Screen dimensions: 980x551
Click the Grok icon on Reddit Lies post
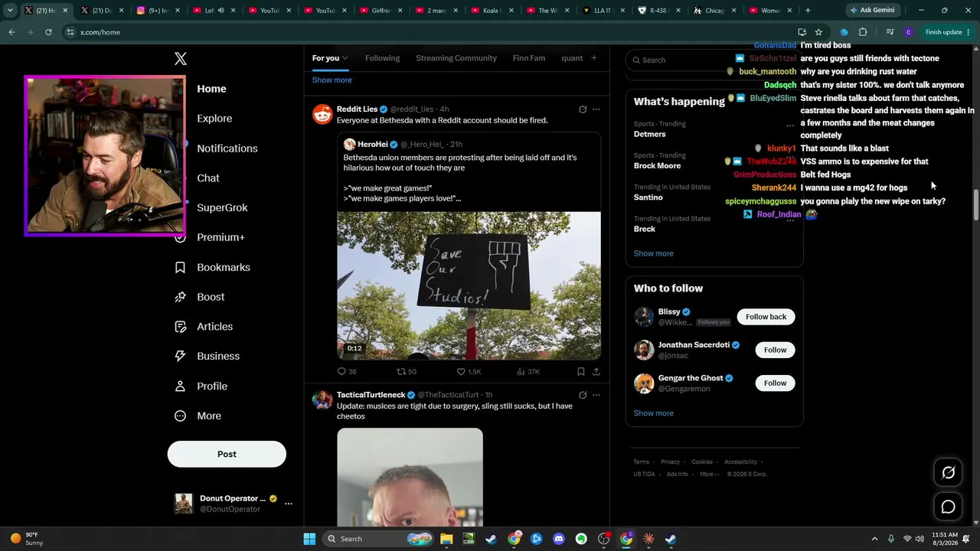tap(583, 109)
